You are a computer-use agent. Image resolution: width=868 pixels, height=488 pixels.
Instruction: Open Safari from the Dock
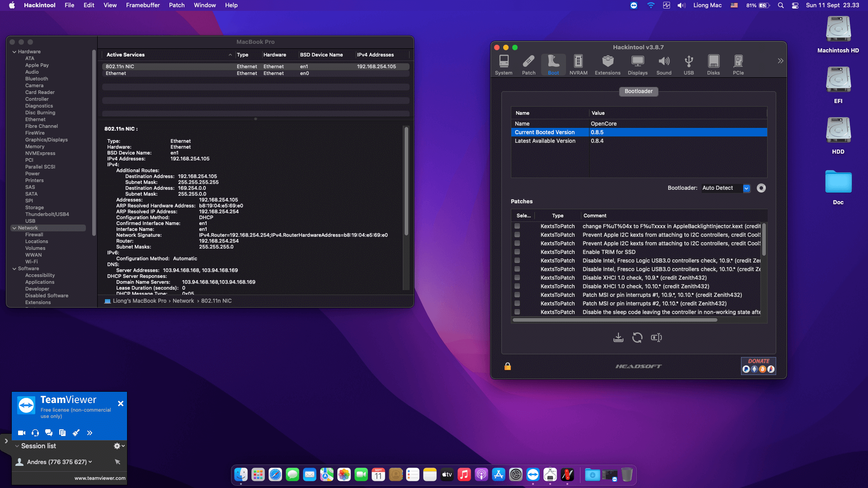click(275, 475)
